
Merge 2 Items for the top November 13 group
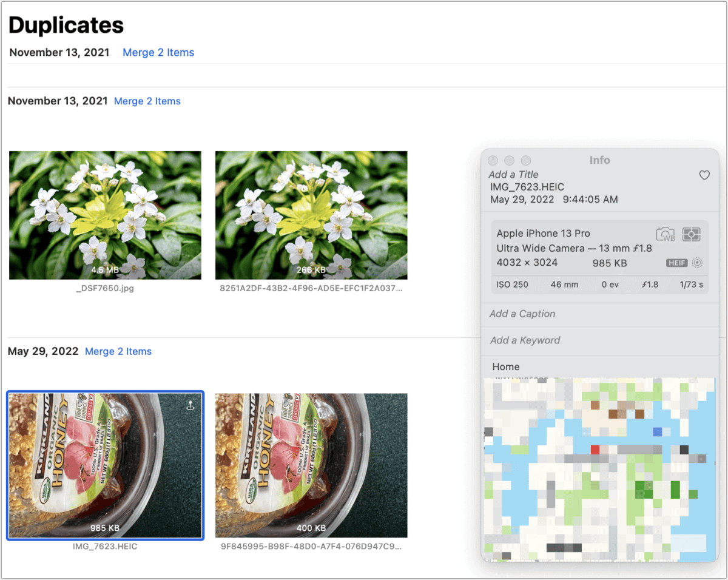click(158, 52)
